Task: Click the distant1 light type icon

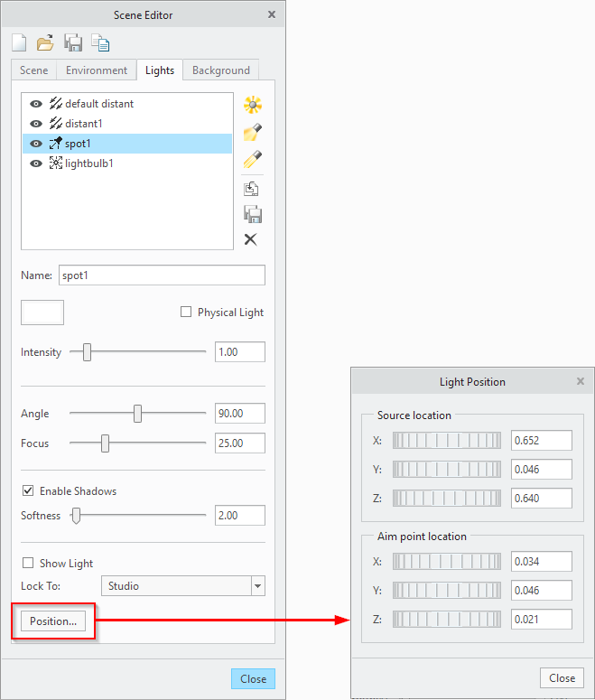Action: pyautogui.click(x=55, y=123)
